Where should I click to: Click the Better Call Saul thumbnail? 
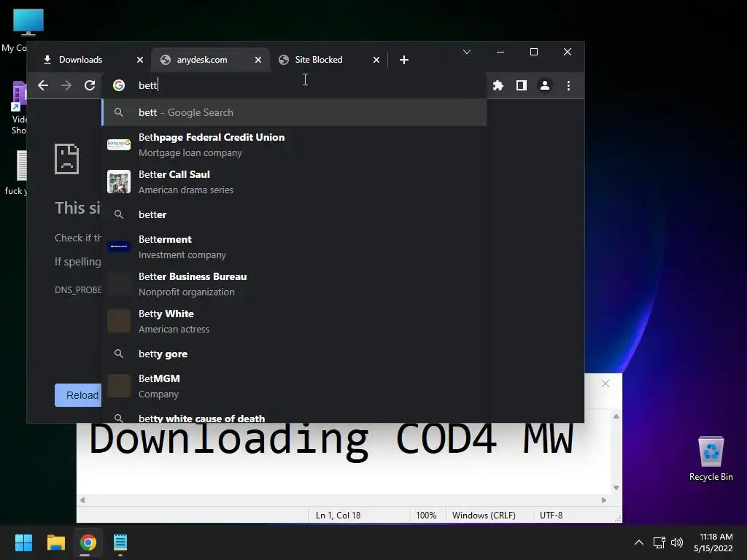[119, 182]
